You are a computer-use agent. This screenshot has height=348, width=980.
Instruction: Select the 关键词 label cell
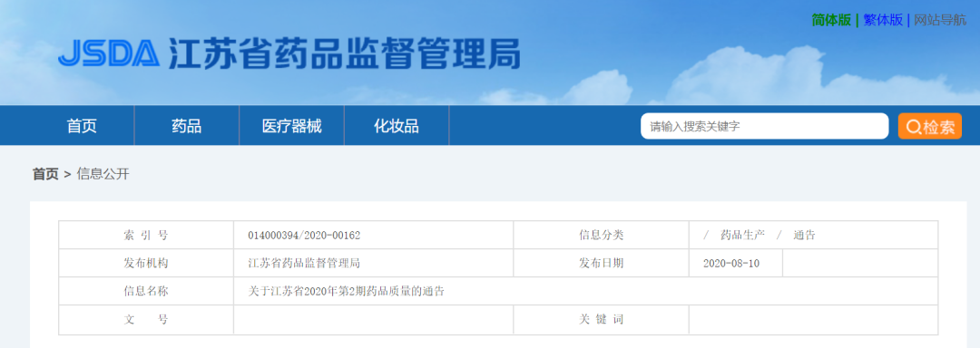click(602, 319)
